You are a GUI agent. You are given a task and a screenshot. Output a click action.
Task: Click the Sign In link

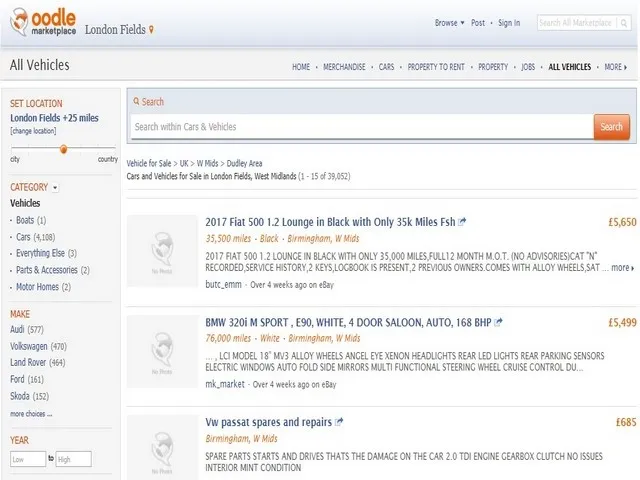click(509, 23)
